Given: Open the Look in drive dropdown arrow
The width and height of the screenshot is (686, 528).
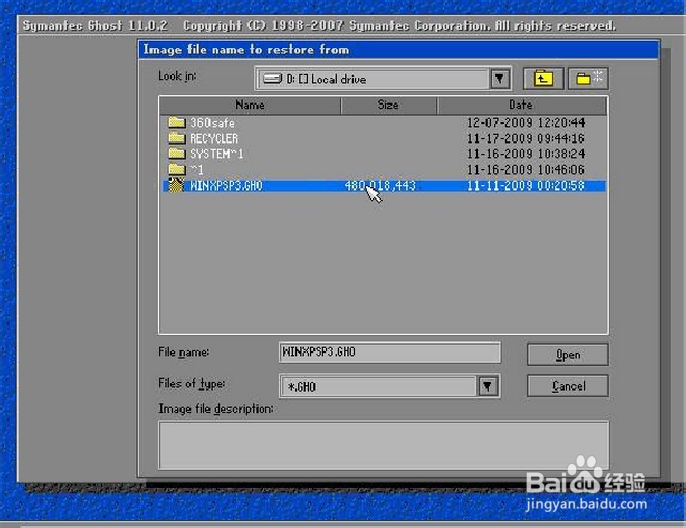Looking at the screenshot, I should pos(499,79).
